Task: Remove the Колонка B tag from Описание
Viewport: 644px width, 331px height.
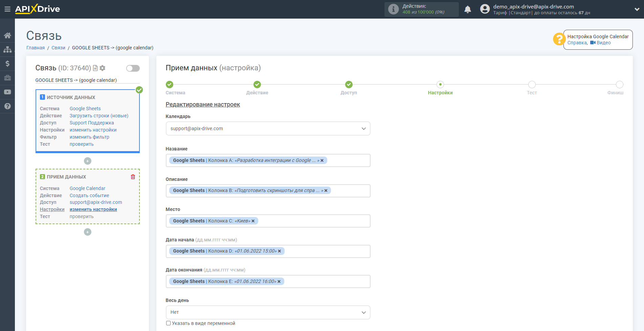Action: coord(326,191)
